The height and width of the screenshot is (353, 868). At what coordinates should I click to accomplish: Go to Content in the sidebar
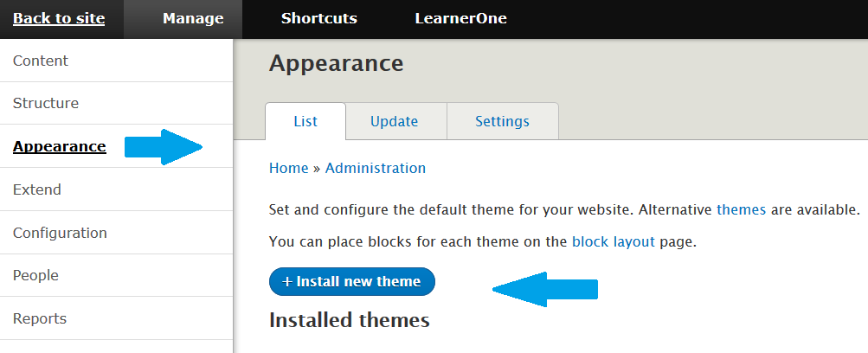116,61
